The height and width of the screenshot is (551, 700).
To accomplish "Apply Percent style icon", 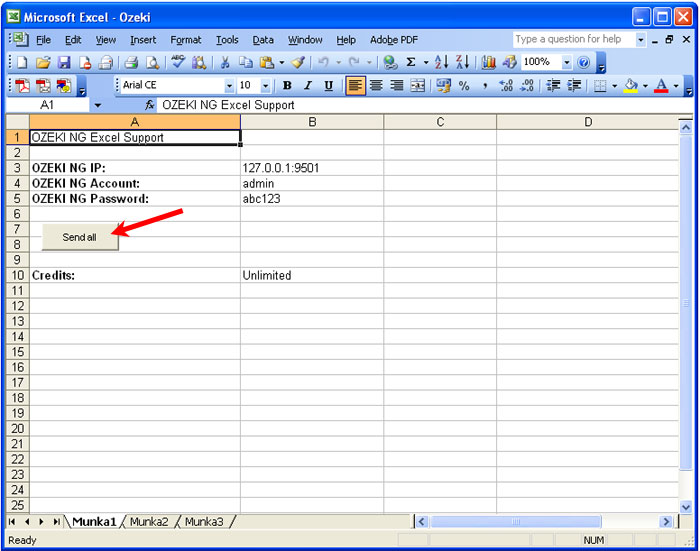I will click(x=464, y=86).
